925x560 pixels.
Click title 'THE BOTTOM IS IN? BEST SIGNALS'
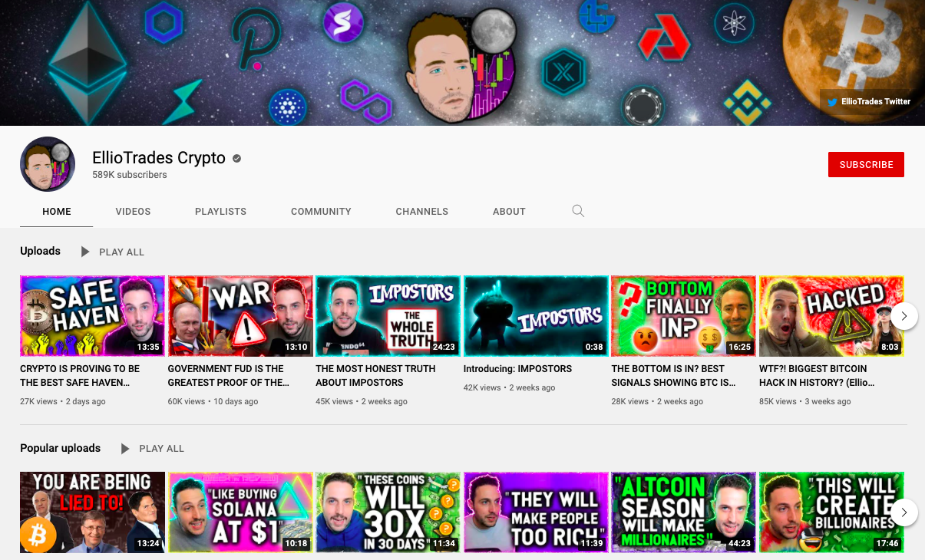[673, 375]
